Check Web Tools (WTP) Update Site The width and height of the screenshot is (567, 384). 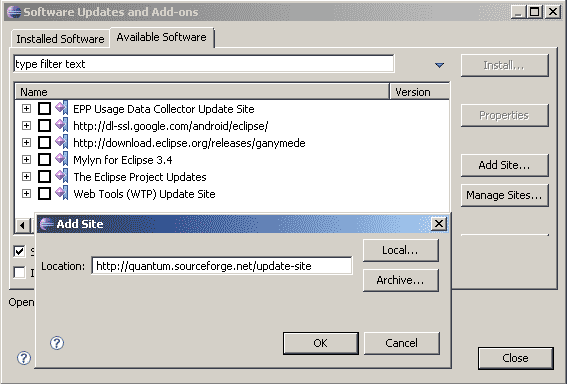click(44, 193)
